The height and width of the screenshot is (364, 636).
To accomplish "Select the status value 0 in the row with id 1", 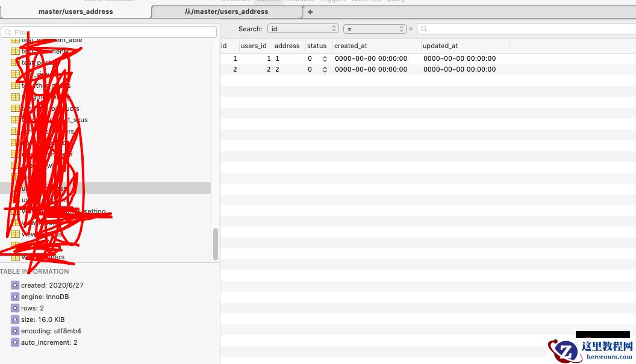I will tap(310, 58).
